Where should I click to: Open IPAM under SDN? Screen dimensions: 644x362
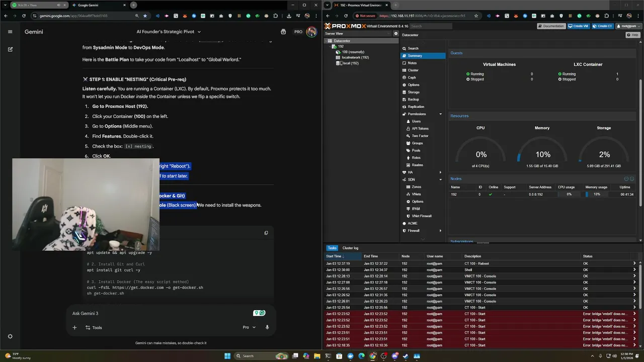click(416, 209)
